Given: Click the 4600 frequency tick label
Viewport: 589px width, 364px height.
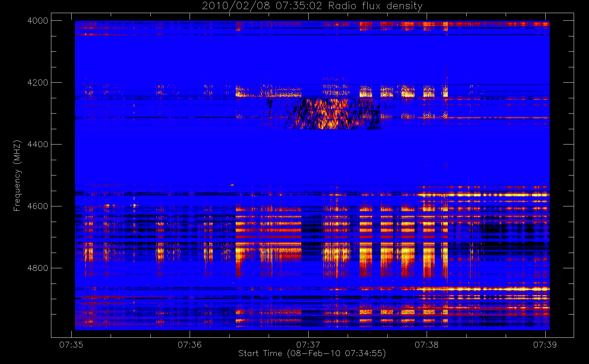Looking at the screenshot, I should 38,206.
